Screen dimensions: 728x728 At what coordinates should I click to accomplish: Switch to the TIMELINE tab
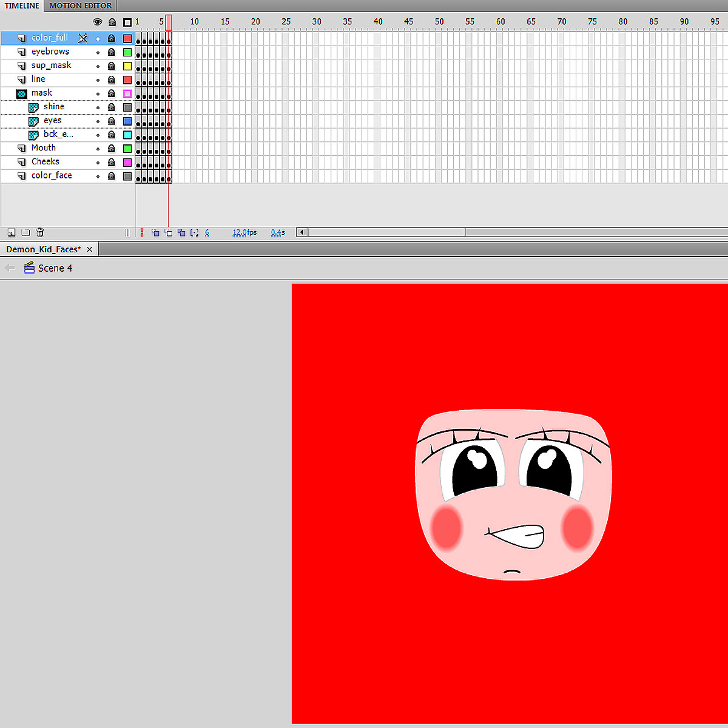point(22,5)
